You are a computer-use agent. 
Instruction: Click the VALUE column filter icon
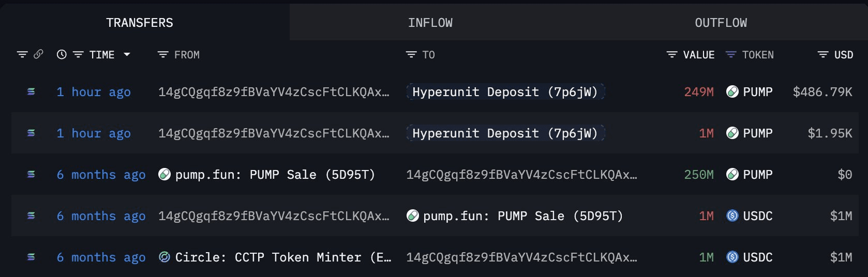672,54
